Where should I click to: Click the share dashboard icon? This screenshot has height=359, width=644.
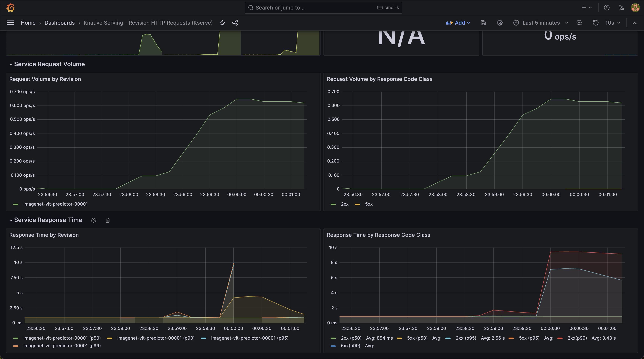coord(235,23)
